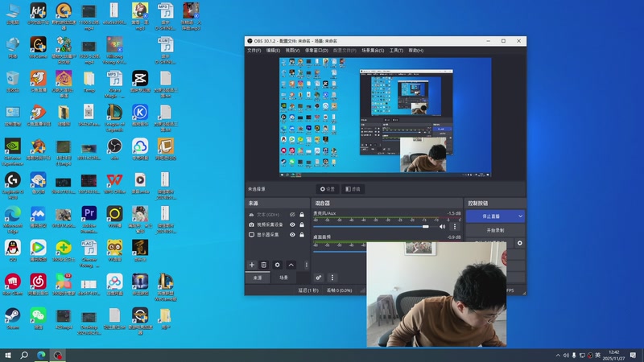This screenshot has height=362, width=644.
Task: Toggle lock on 显示器采集 source
Action: pos(302,235)
